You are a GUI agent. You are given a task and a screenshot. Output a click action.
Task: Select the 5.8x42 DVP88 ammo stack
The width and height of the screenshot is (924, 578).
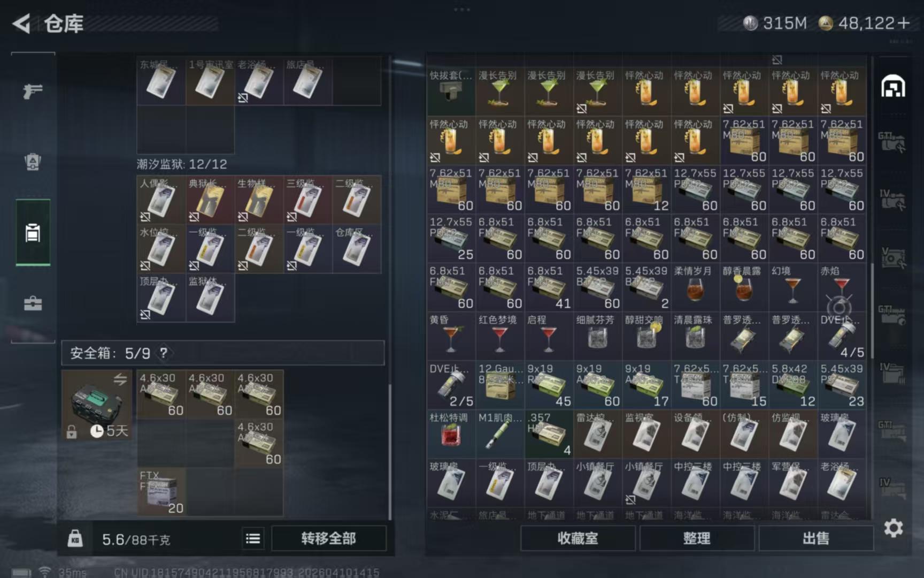click(x=793, y=385)
